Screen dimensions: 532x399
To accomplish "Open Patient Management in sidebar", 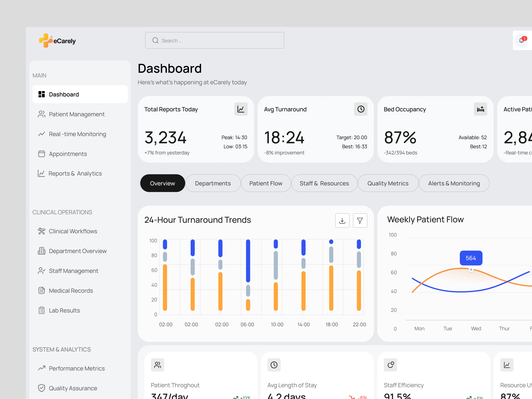I will (x=76, y=114).
